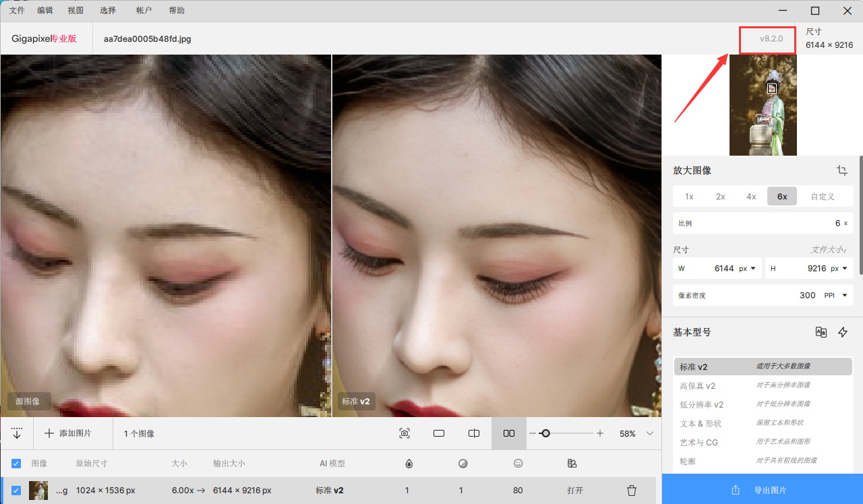Image resolution: width=863 pixels, height=504 pixels.
Task: Click the model comparison icon
Action: pyautogui.click(x=821, y=332)
